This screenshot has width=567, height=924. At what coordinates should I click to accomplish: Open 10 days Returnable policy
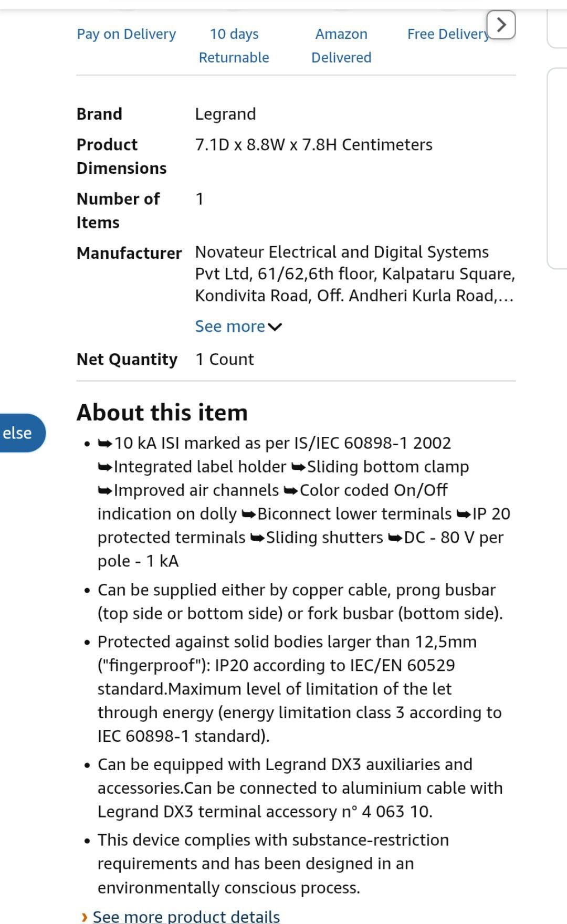coord(234,46)
